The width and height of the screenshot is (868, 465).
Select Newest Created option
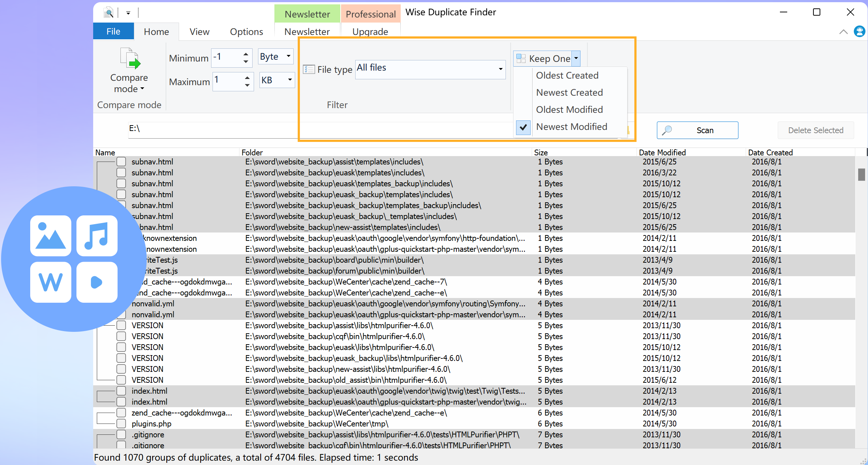click(x=569, y=92)
